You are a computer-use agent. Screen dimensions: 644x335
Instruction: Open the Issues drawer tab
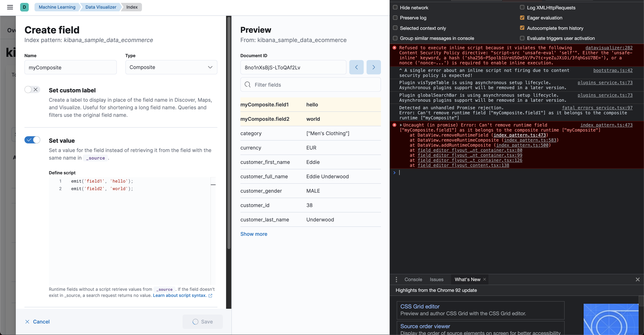click(436, 279)
